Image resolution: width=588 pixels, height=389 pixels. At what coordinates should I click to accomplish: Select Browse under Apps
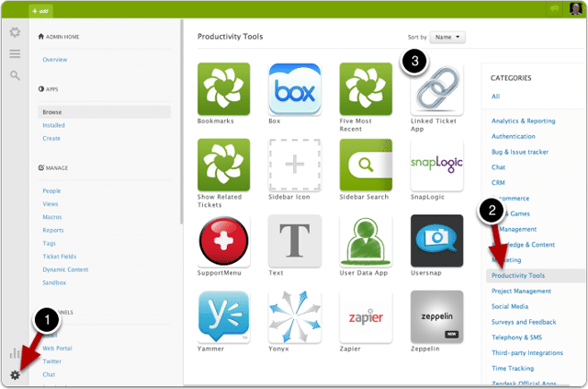point(104,112)
